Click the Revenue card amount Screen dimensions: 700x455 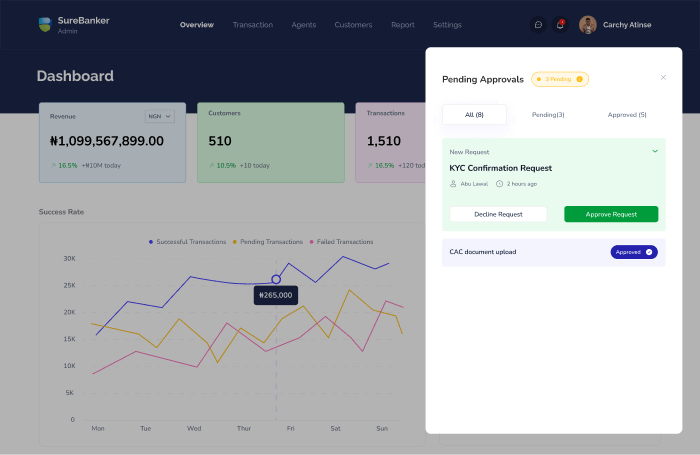coord(107,141)
